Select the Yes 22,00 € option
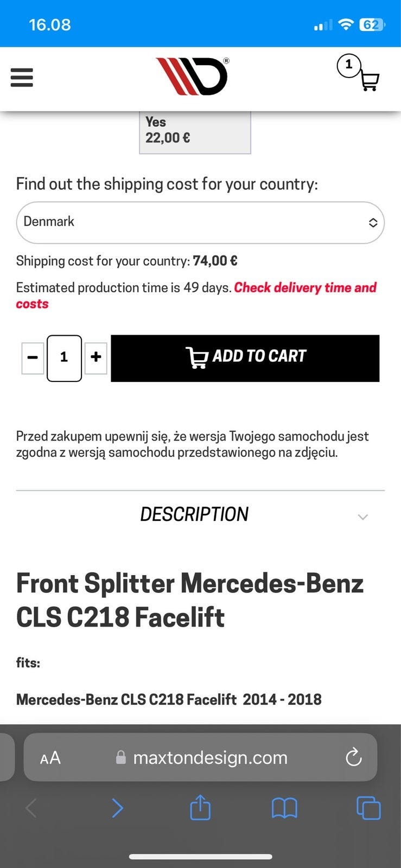The height and width of the screenshot is (868, 401). pyautogui.click(x=195, y=131)
